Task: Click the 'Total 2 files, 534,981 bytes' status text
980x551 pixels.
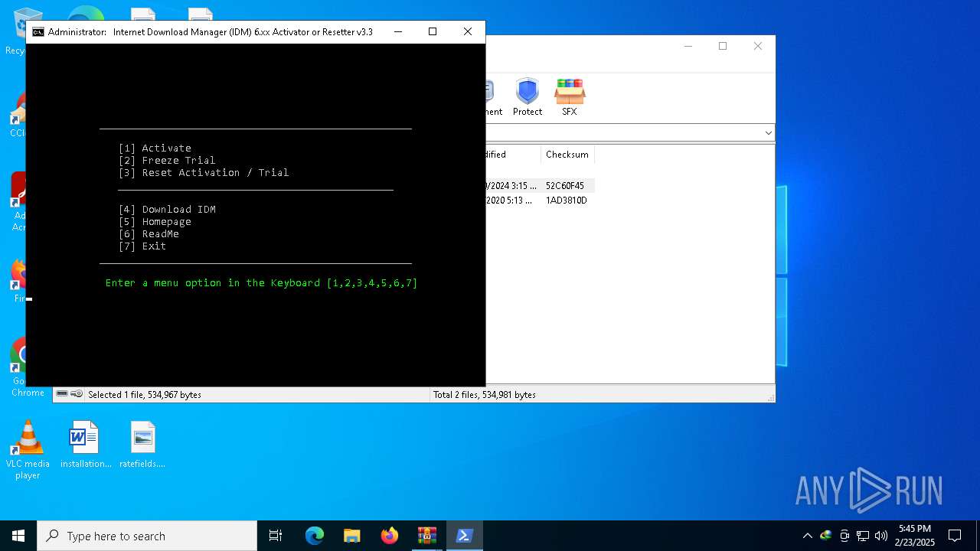Action: coord(485,395)
